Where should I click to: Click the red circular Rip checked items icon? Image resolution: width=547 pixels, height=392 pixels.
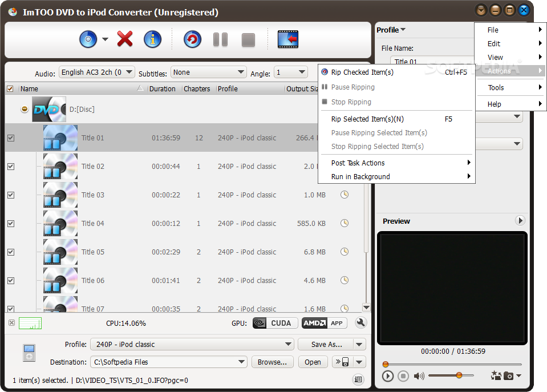tap(192, 39)
